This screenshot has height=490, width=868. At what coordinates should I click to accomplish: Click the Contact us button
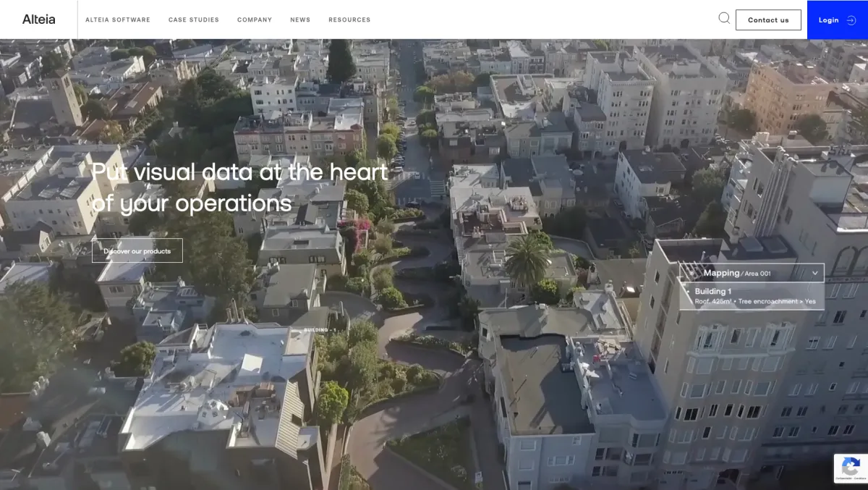click(768, 20)
